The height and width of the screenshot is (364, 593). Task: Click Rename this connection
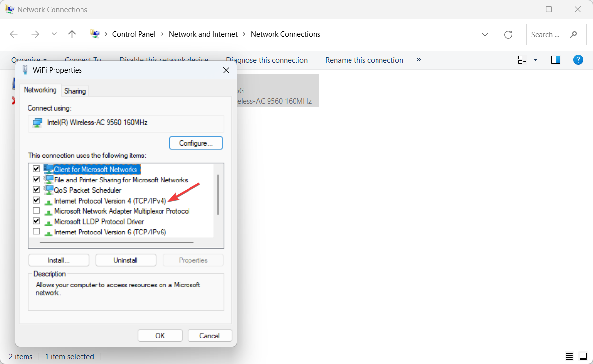coord(364,60)
